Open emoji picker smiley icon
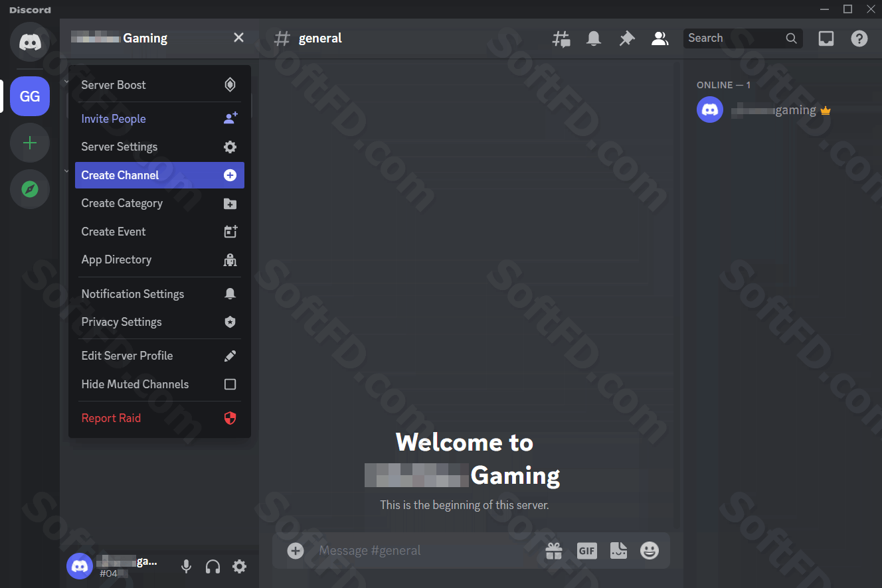Image resolution: width=882 pixels, height=588 pixels. point(650,550)
